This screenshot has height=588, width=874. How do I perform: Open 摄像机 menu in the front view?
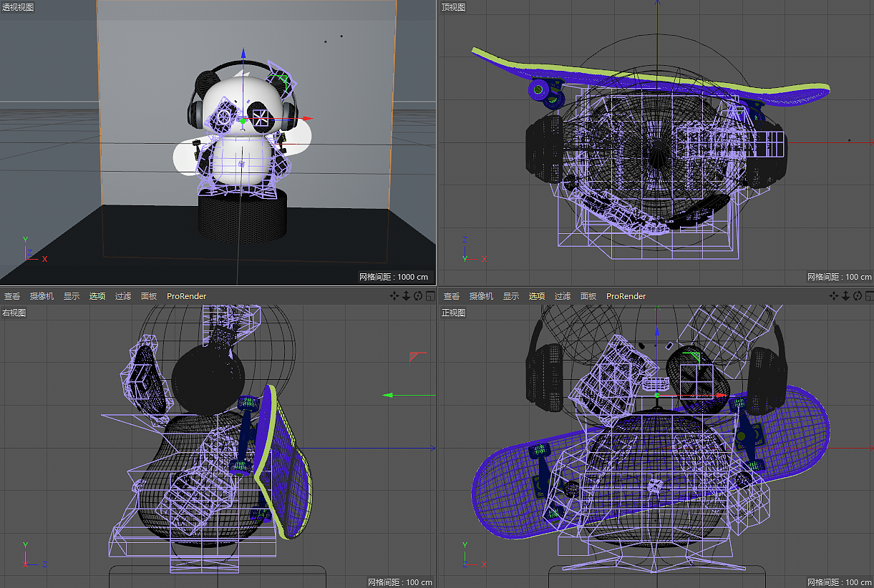[x=481, y=296]
